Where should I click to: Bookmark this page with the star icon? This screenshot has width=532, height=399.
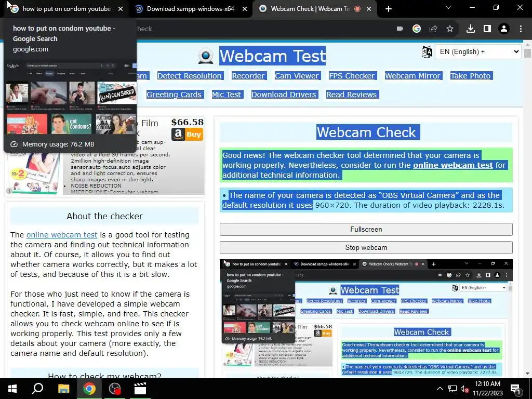450,29
